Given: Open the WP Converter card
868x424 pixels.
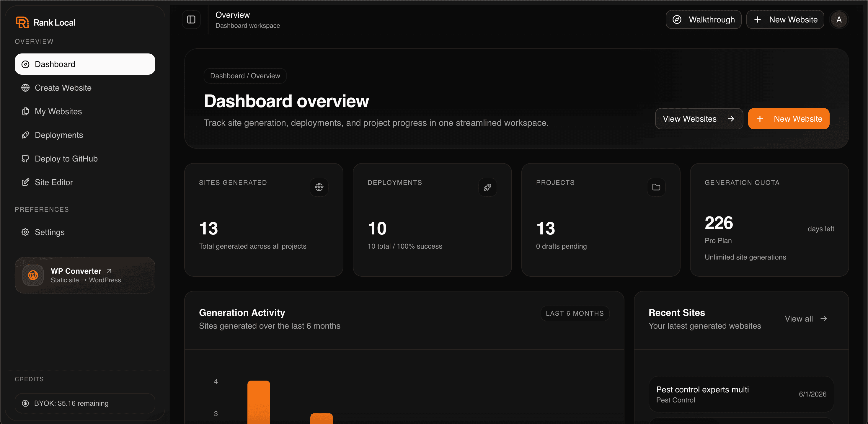Looking at the screenshot, I should [x=85, y=275].
